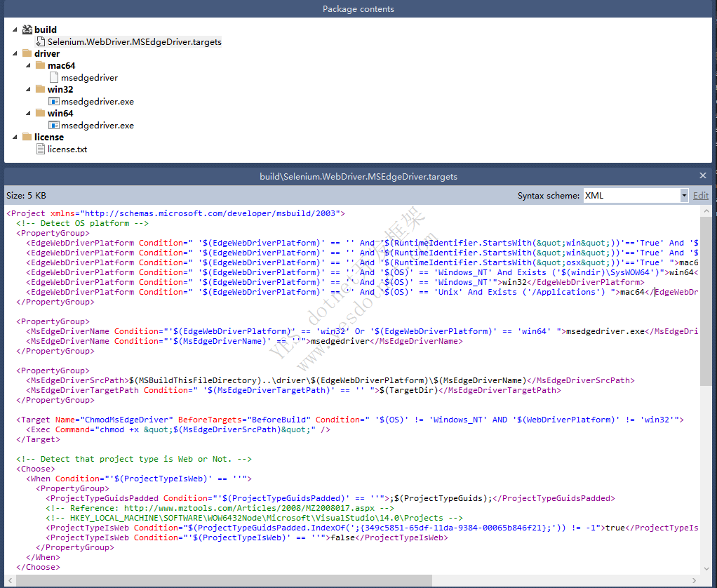
Task: Click the mac64 folder icon
Action: click(40, 65)
